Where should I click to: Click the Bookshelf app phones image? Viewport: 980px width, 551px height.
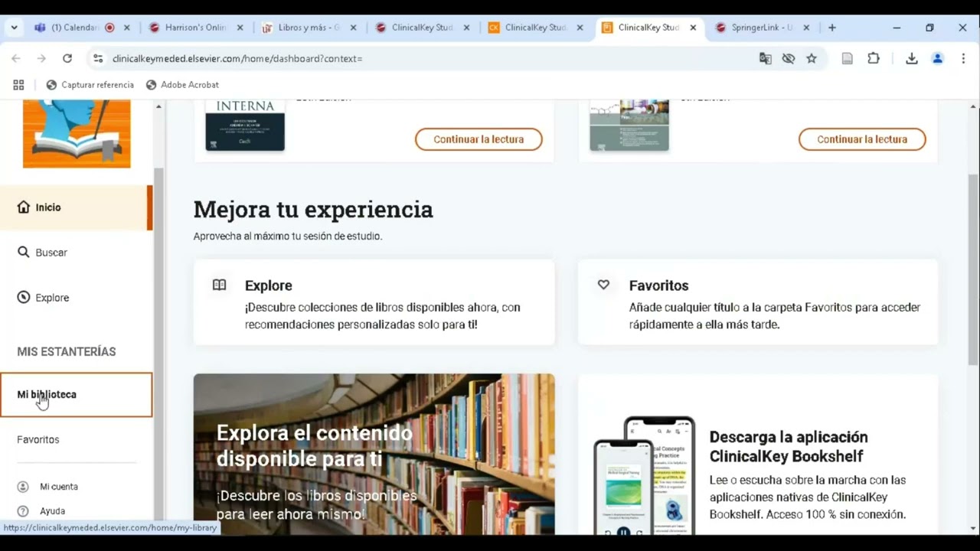pyautogui.click(x=645, y=475)
